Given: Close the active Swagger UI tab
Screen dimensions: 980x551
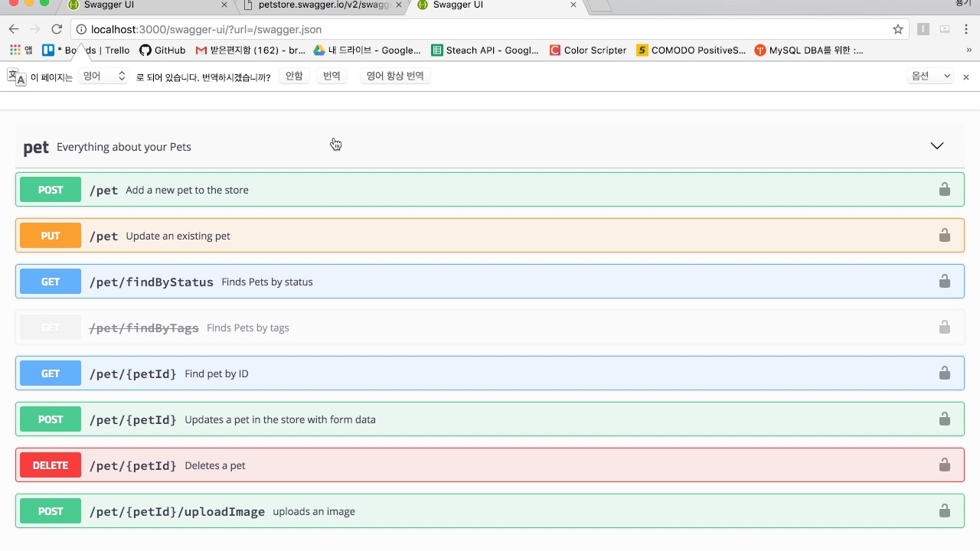Looking at the screenshot, I should pos(573,5).
